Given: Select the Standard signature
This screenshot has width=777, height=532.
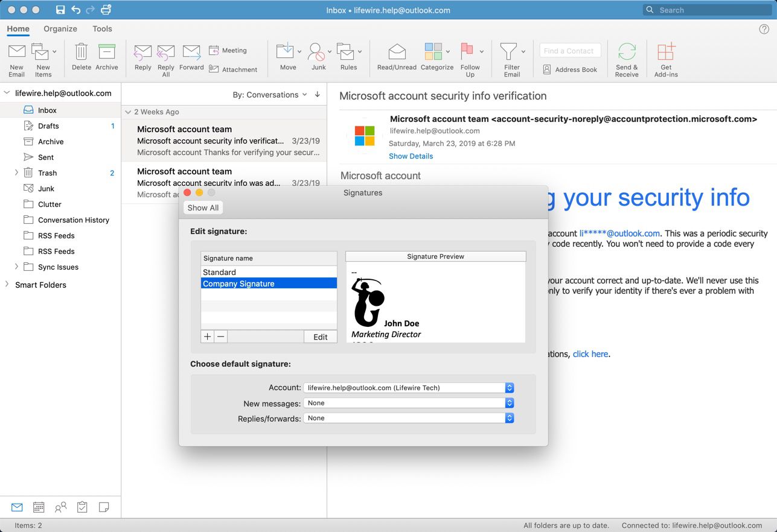Looking at the screenshot, I should [269, 272].
